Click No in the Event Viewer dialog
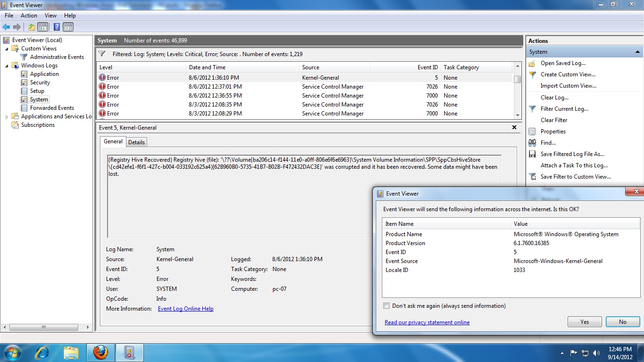The width and height of the screenshot is (644, 362). 623,322
